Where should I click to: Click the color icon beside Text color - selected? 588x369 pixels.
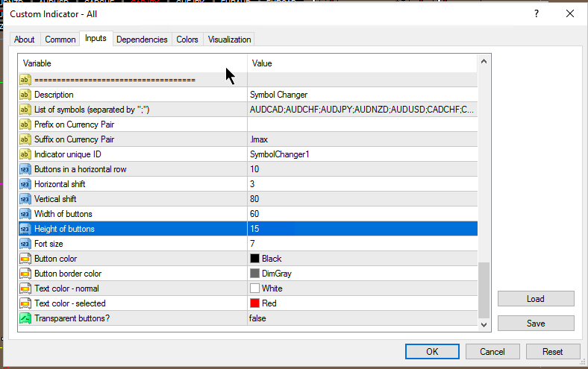(25, 303)
